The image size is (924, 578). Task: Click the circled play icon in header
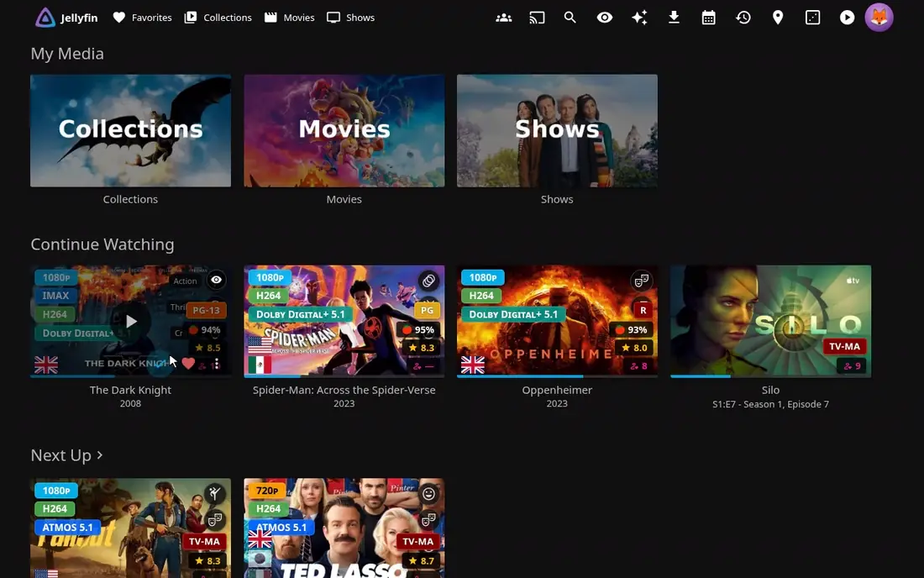point(847,18)
